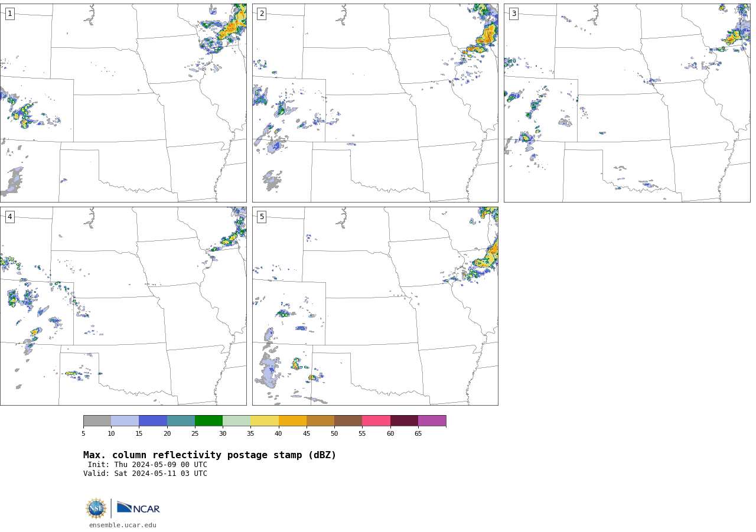Click the dark brown 50-55 dBZ swatch
This screenshot has height=532, width=756.
coord(348,420)
